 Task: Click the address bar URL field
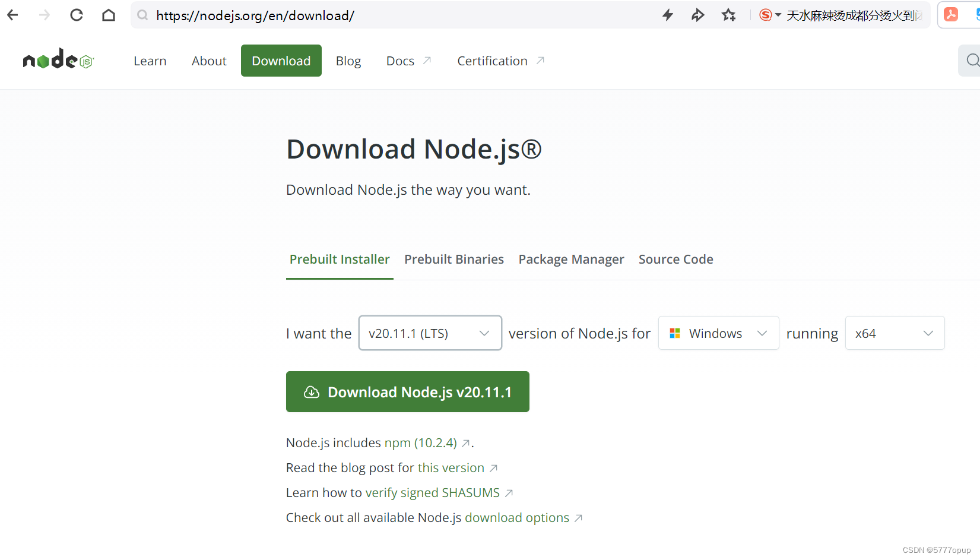pyautogui.click(x=392, y=15)
